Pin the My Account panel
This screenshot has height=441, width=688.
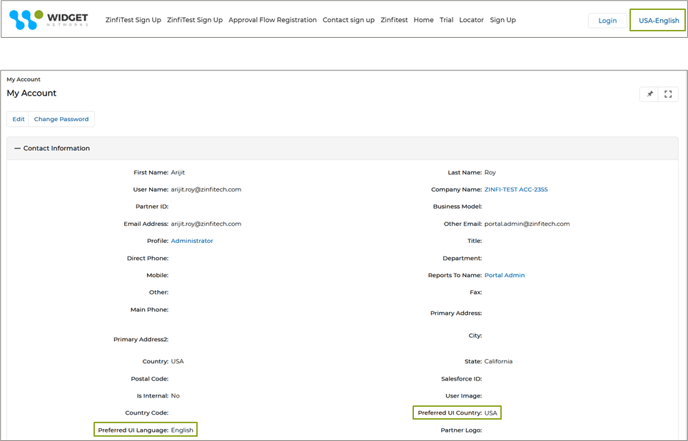point(649,94)
